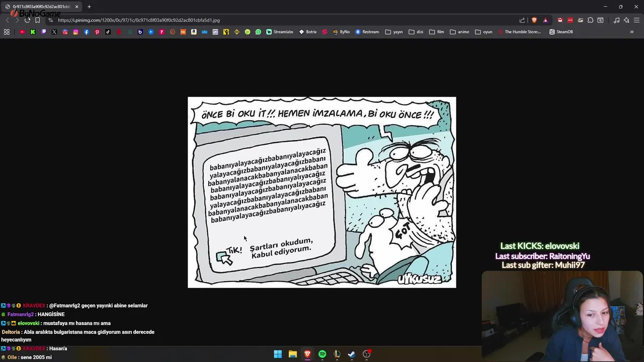Click the username elovovski in chat

tap(28, 323)
